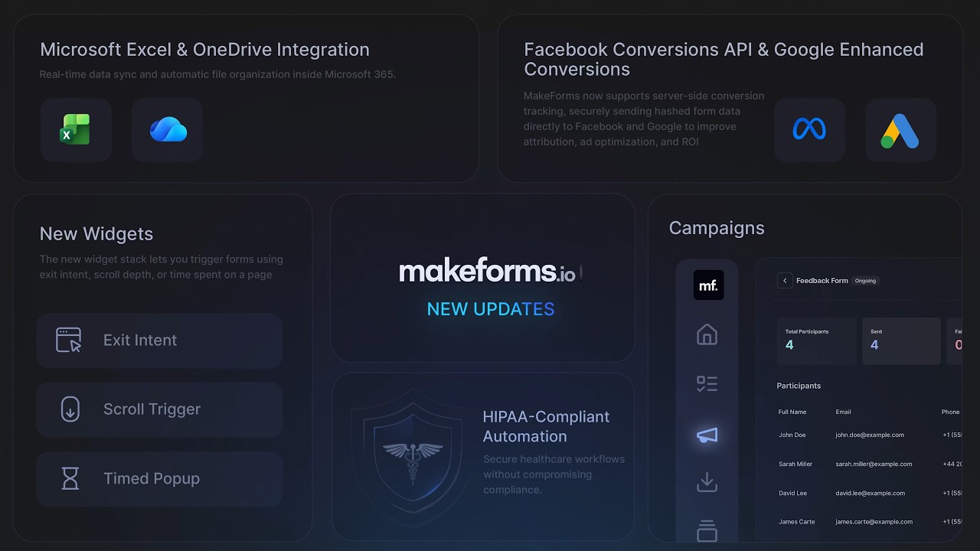
Task: Click the Exit Intent window icon
Action: [x=69, y=341]
